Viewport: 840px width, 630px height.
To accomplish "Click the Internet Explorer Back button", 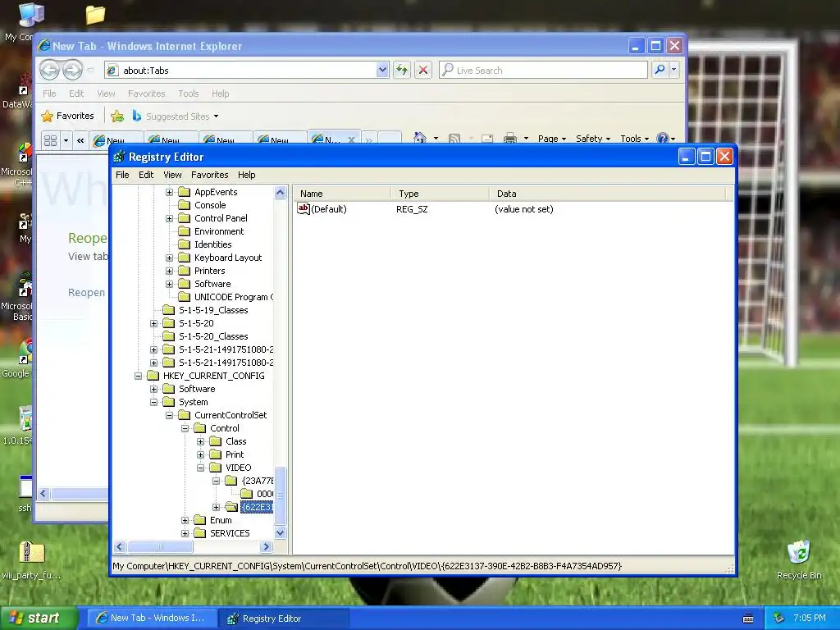I will (50, 70).
